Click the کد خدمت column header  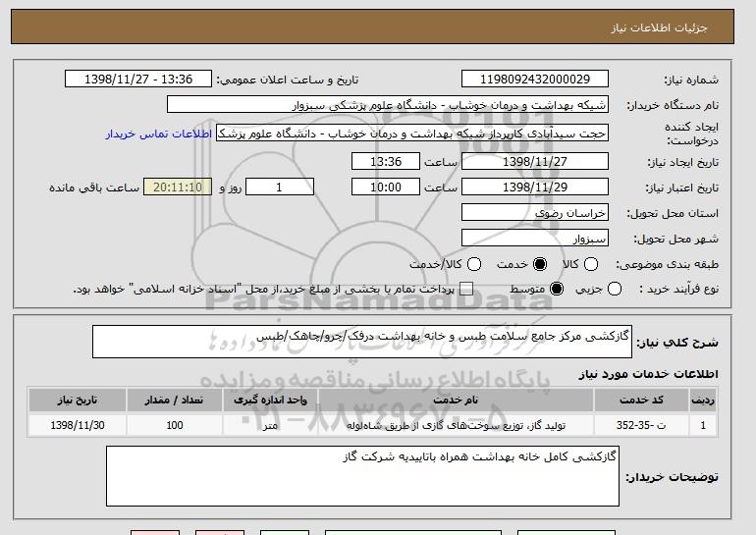click(641, 401)
